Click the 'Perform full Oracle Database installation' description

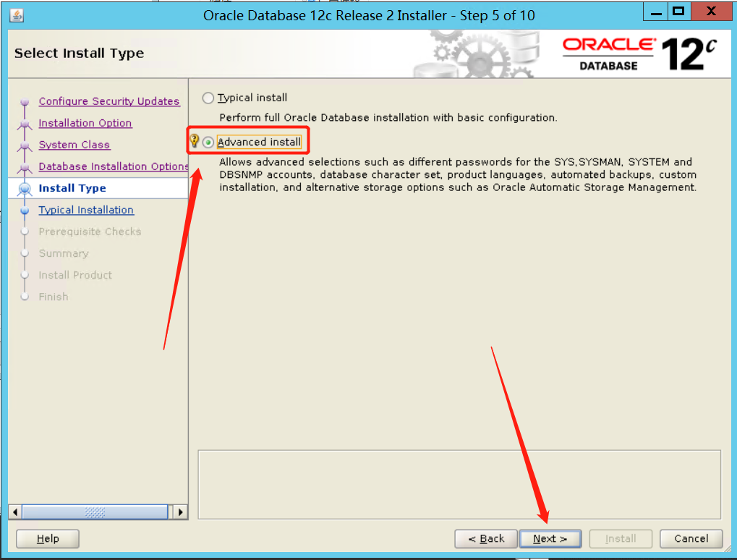coord(388,117)
